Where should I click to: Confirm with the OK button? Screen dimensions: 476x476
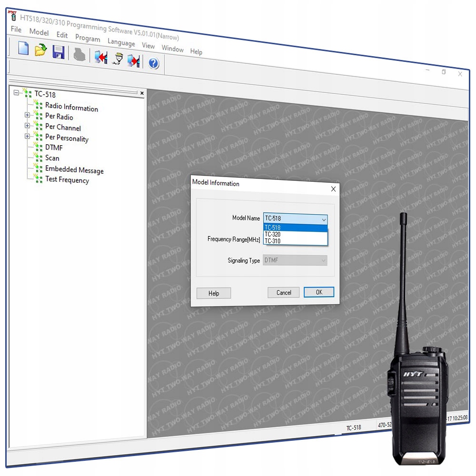point(319,292)
